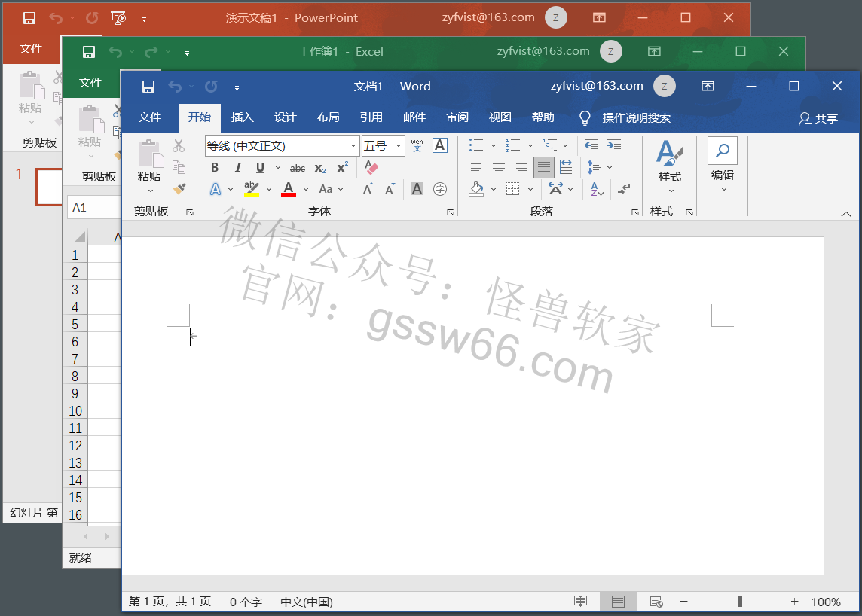
Task: Undo the last action in Word
Action: tap(175, 87)
